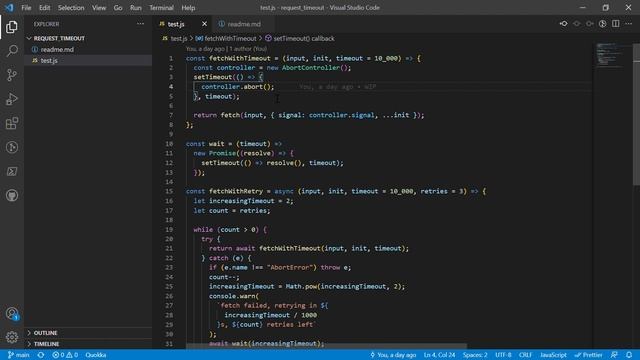
Task: Open the Edit menu
Action: (44, 8)
